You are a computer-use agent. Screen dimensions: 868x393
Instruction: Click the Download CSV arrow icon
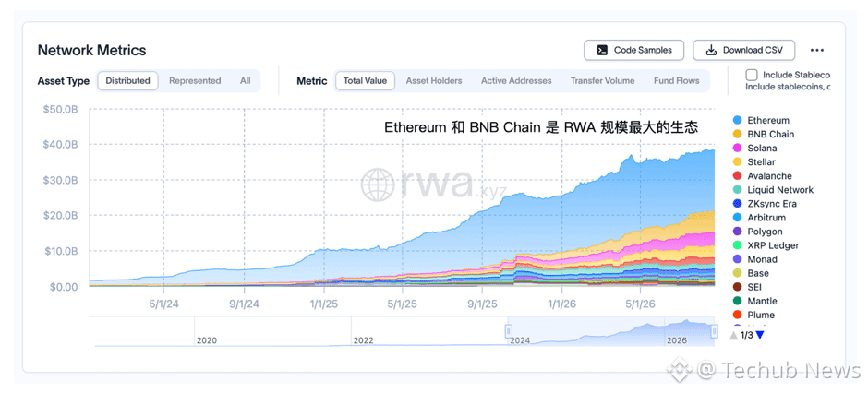click(711, 51)
